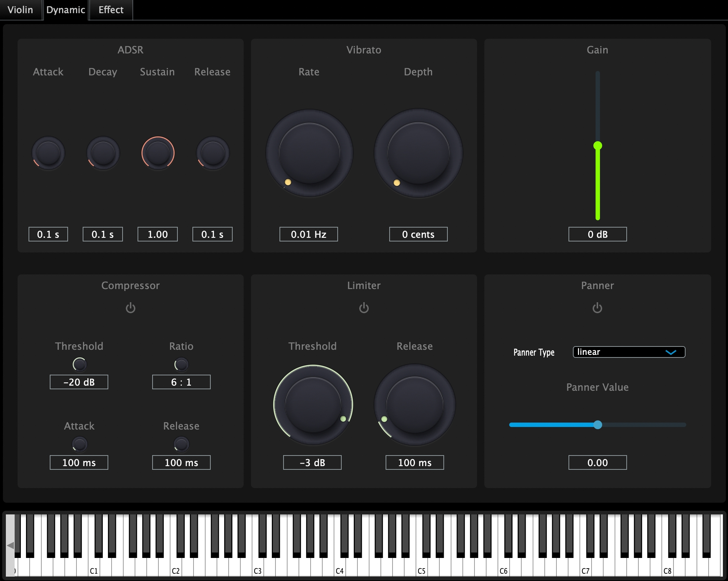This screenshot has width=728, height=581.
Task: Click the ADSR Sustain knob
Action: pos(158,153)
